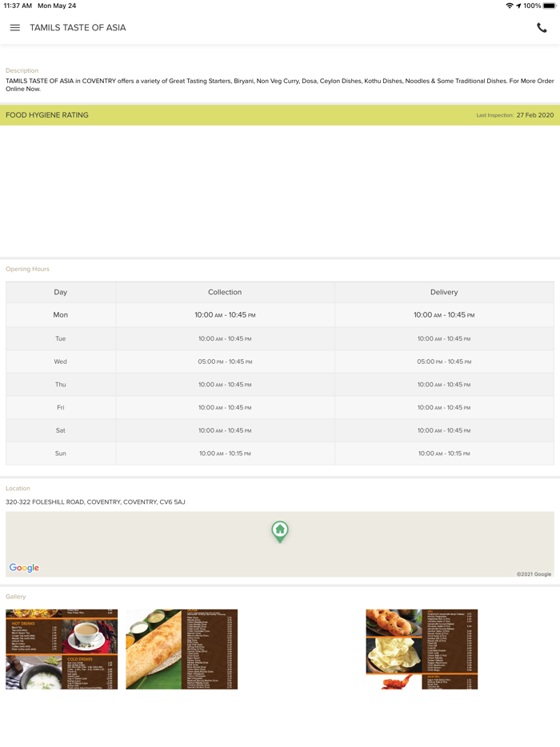Check Wi-Fi status icon in status bar

[510, 6]
